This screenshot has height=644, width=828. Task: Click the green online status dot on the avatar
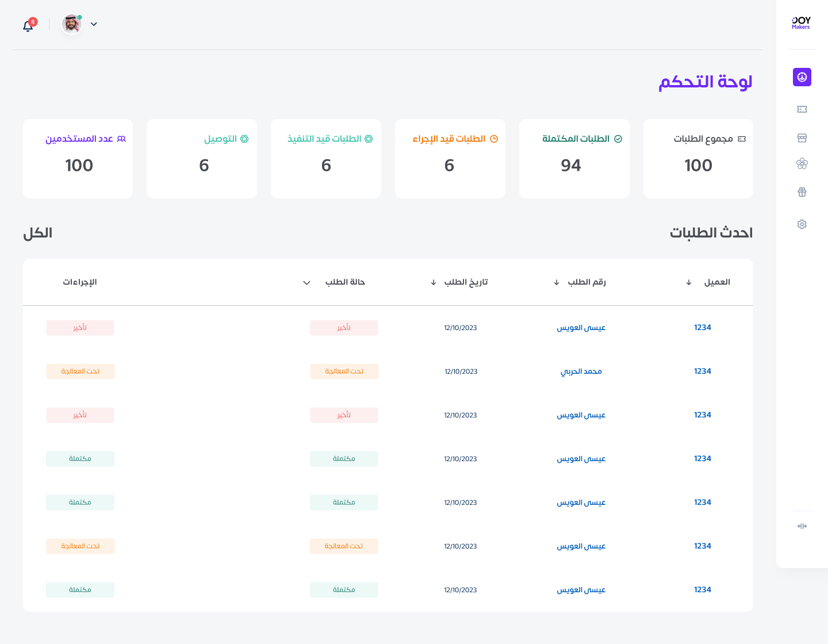click(79, 17)
